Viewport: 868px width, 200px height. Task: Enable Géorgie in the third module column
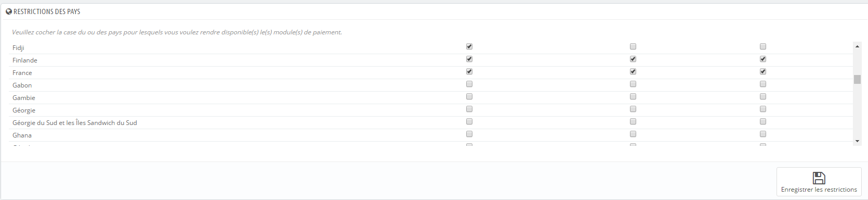point(763,109)
